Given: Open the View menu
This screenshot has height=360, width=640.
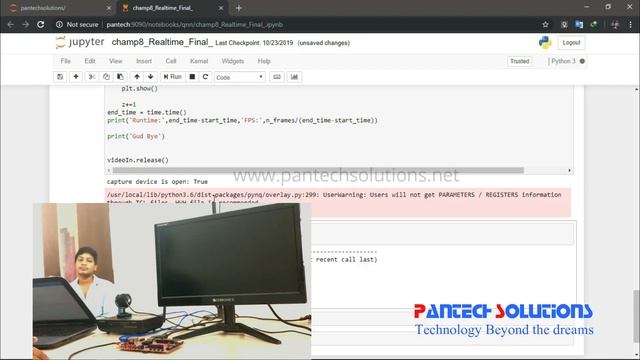Looking at the screenshot, I should tap(116, 61).
